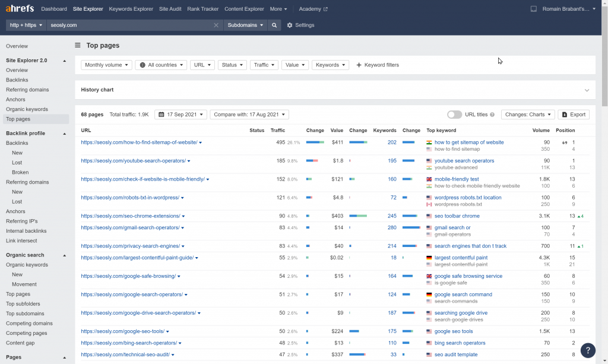Screen dimensions: 608x364
Task: Open Settings gear next to search
Action: [x=300, y=25]
